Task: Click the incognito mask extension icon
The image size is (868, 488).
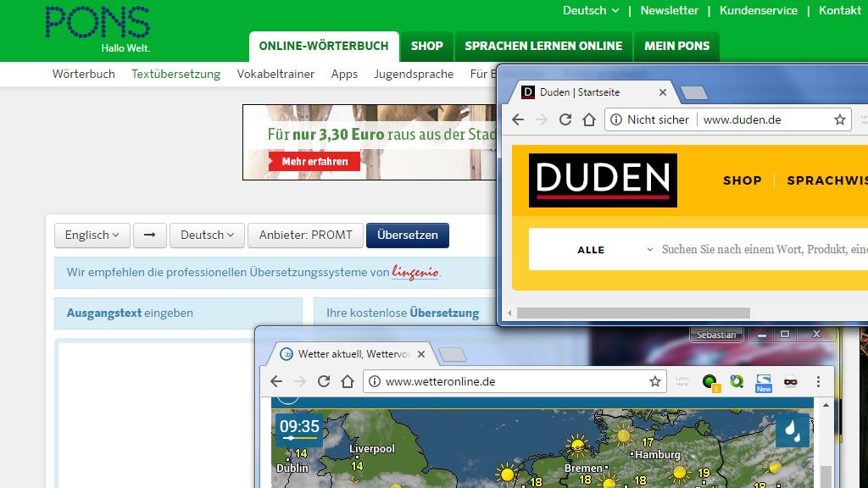Action: pos(789,382)
